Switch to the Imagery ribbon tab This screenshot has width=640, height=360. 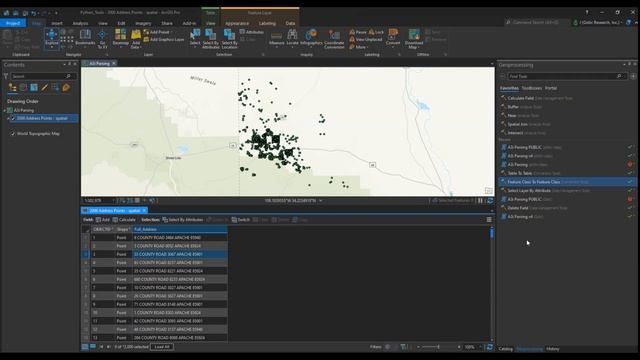(x=143, y=23)
